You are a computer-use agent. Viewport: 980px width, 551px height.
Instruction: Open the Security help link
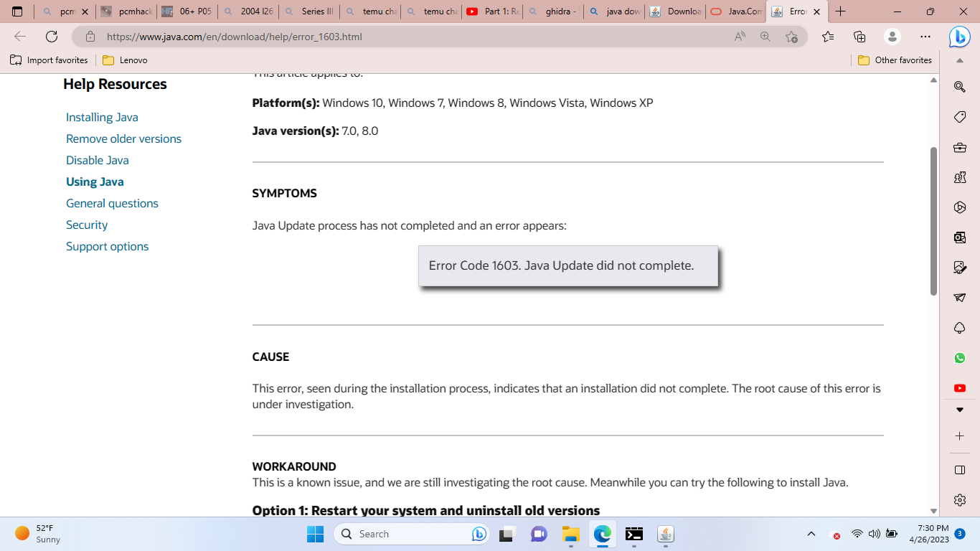click(87, 225)
